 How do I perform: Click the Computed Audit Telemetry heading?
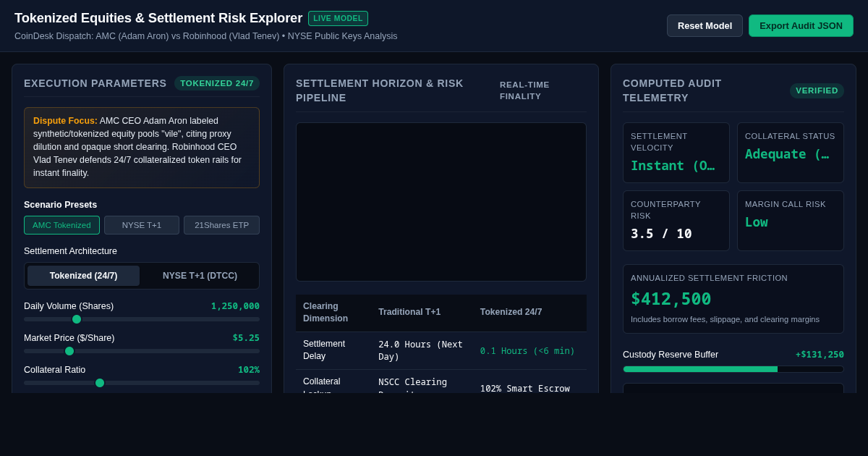click(672, 90)
